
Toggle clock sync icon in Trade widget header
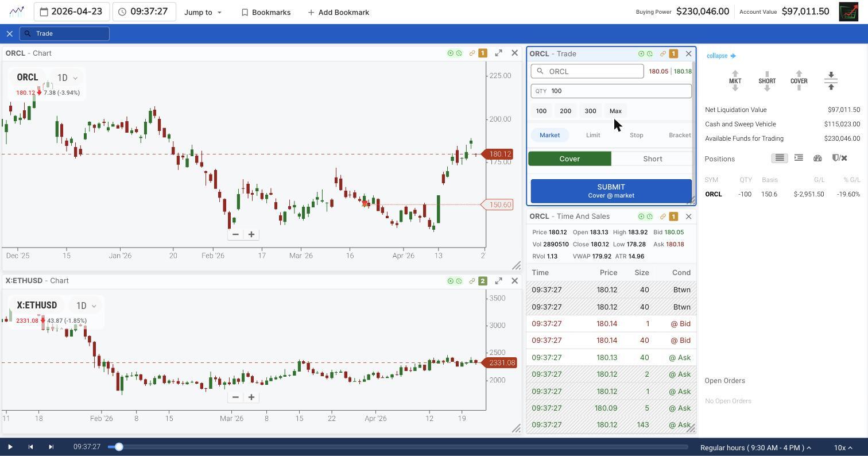coord(649,54)
